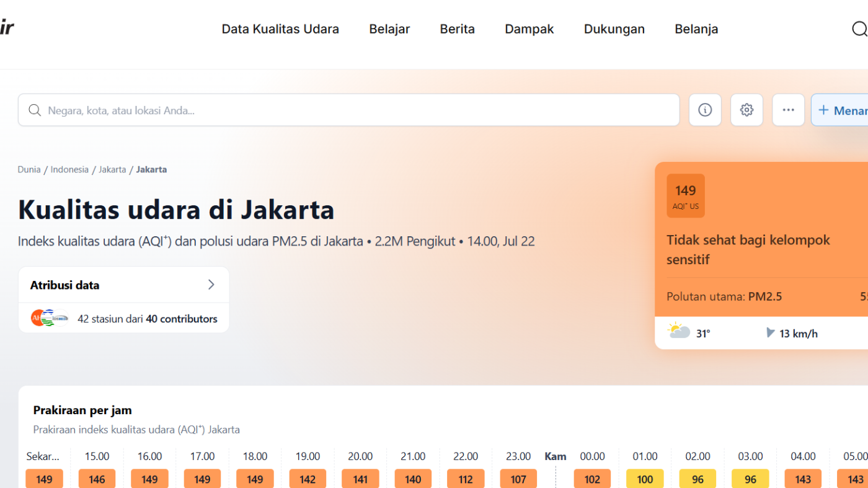Image resolution: width=868 pixels, height=488 pixels.
Task: Click the 19.00 forecast value 142
Action: pyautogui.click(x=308, y=479)
